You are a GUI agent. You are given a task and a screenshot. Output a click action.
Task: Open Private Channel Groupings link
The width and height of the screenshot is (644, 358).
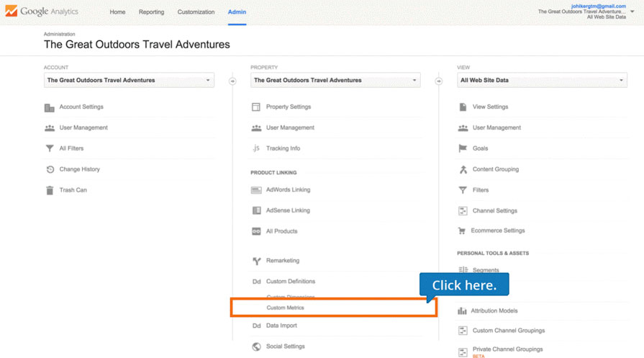click(x=507, y=349)
